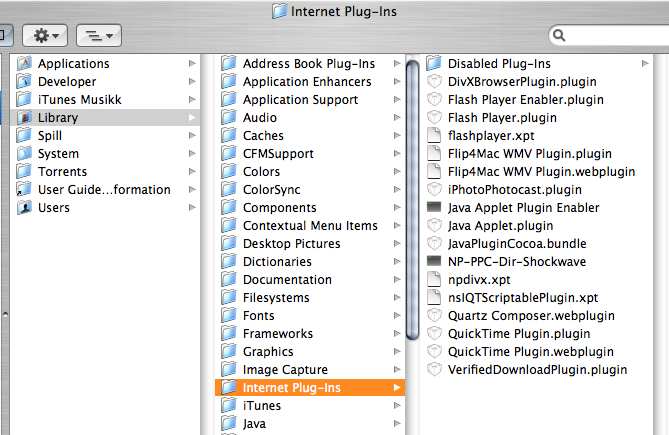Viewport: 669px width, 435px height.
Task: Click Flash Player Enabler.plugin file name
Action: [x=526, y=99]
